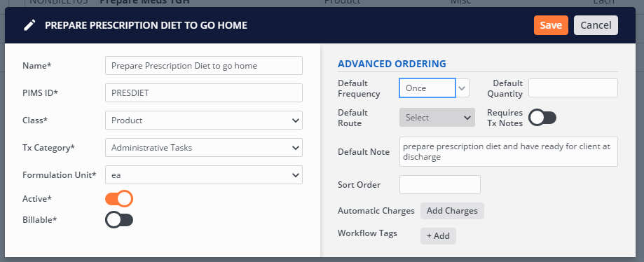Image resolution: width=644 pixels, height=262 pixels.
Task: Open the Class dropdown showing Product
Action: [204, 120]
